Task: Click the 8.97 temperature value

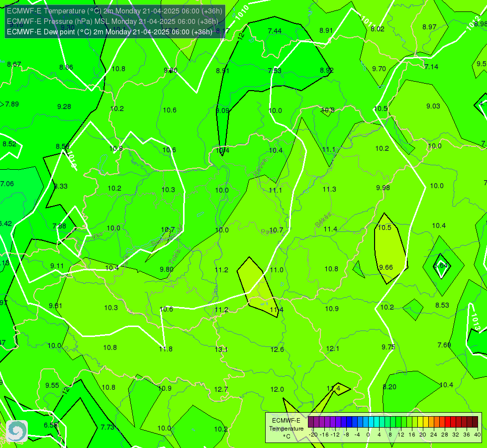Action: (x=429, y=27)
